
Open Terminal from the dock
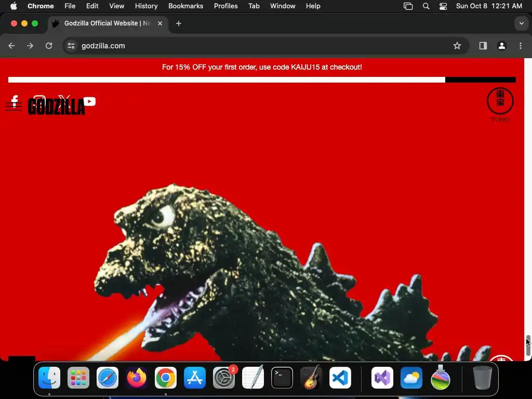[x=282, y=378]
